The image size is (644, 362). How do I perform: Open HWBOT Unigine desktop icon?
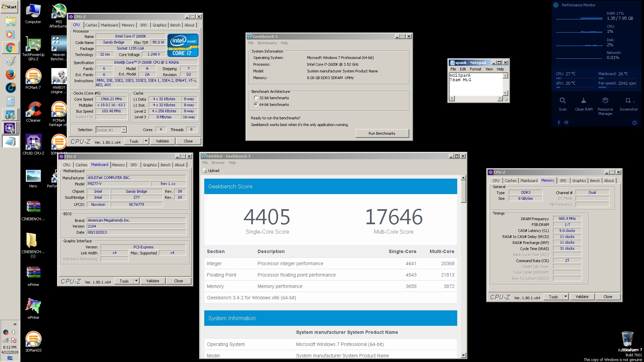click(58, 81)
